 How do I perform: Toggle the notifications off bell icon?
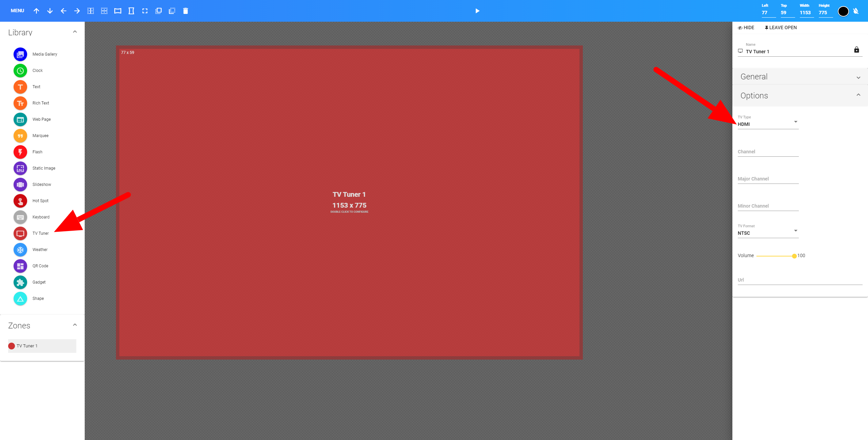(856, 11)
